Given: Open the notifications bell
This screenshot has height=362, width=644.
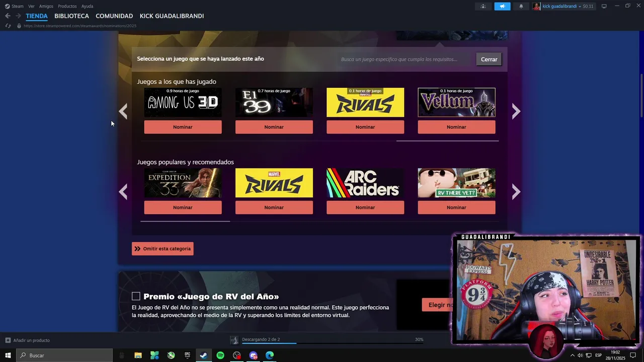Looking at the screenshot, I should click(x=521, y=6).
